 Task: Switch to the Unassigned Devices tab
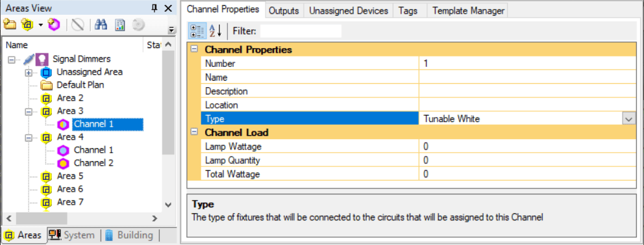(x=349, y=10)
